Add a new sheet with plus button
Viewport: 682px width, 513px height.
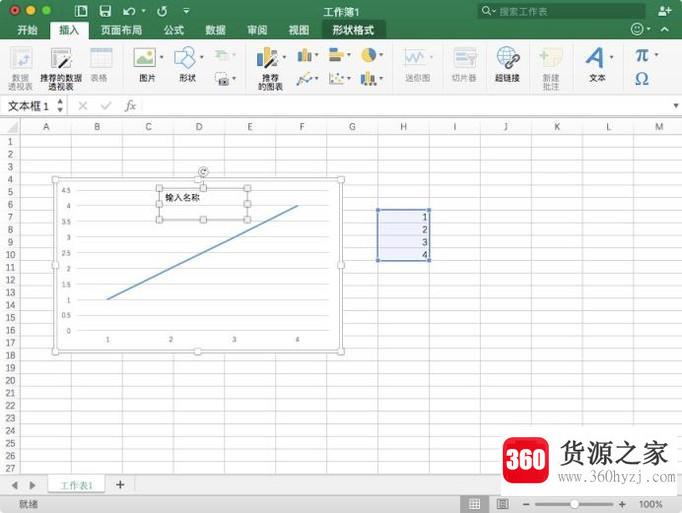(120, 484)
